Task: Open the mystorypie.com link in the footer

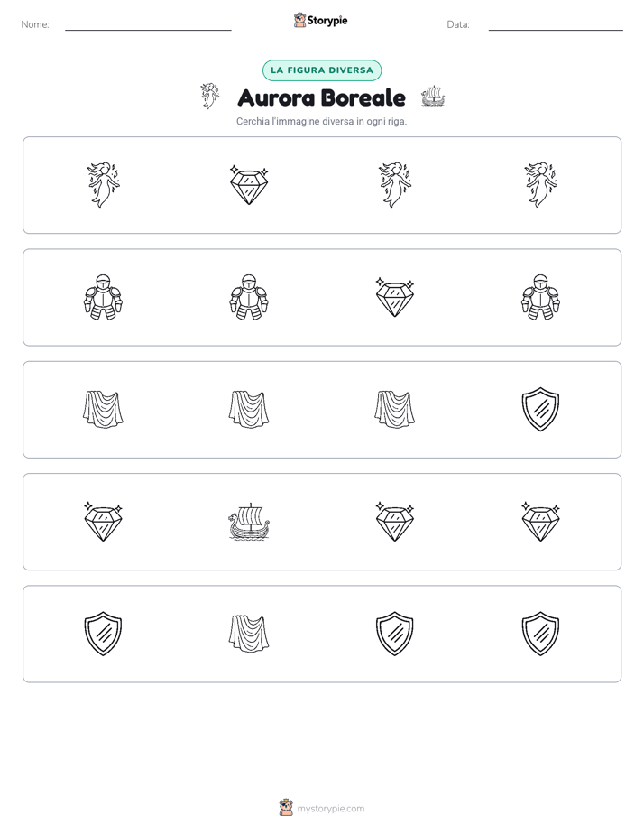Action: 330,809
